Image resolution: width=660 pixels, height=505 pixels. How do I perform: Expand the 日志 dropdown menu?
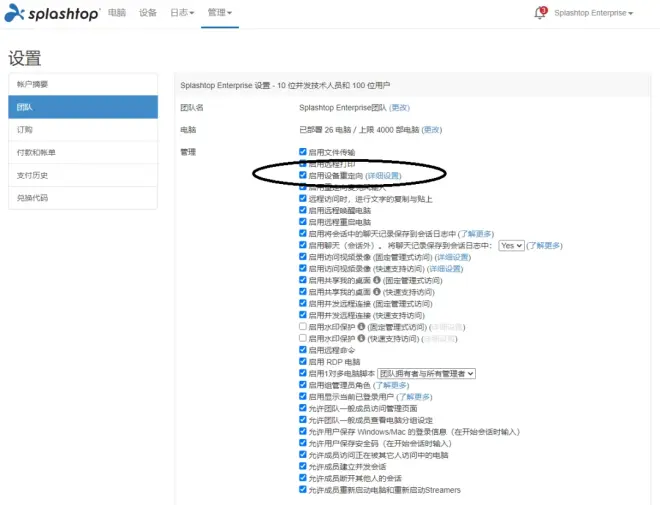coord(182,13)
